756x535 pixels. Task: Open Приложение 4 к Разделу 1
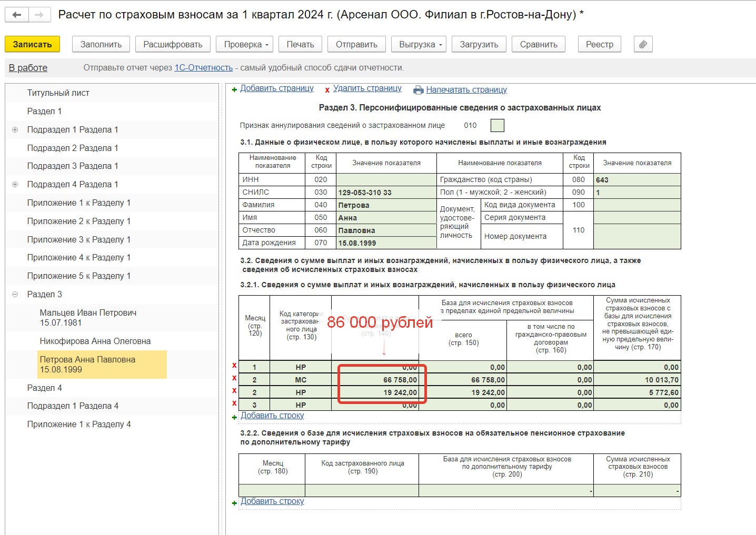[x=79, y=257]
